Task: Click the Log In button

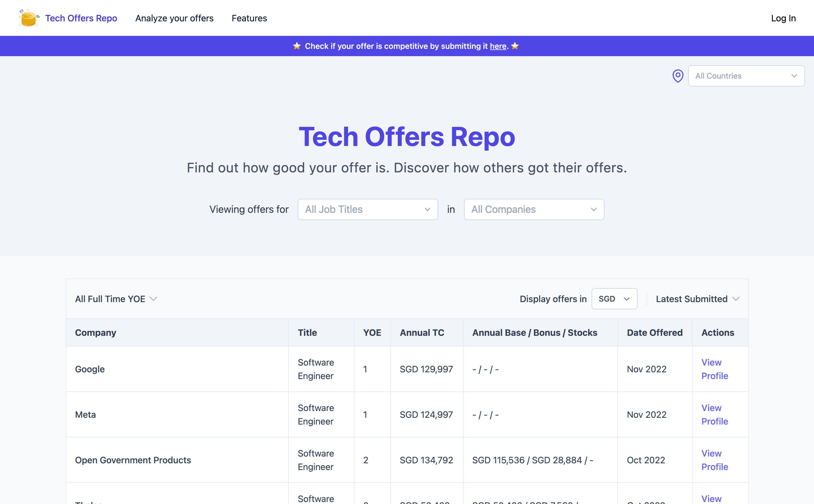Action: (x=783, y=18)
